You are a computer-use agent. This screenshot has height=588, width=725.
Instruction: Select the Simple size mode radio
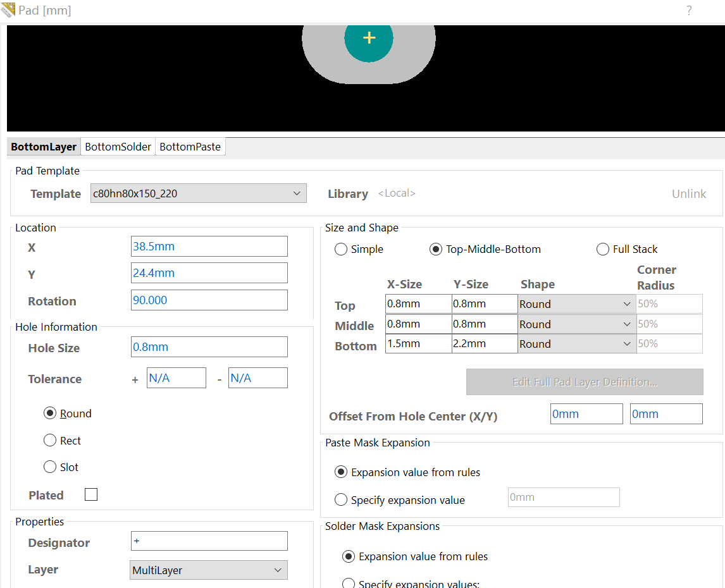tap(341, 249)
